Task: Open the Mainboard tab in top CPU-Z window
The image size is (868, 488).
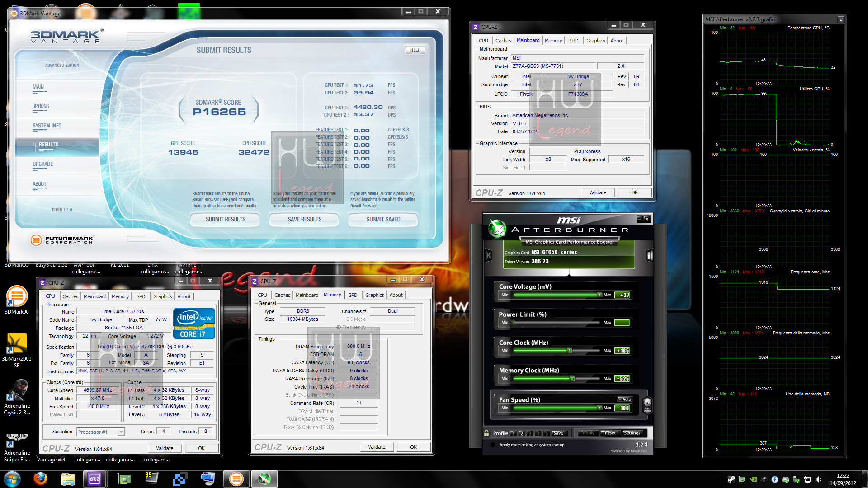Action: pyautogui.click(x=528, y=40)
